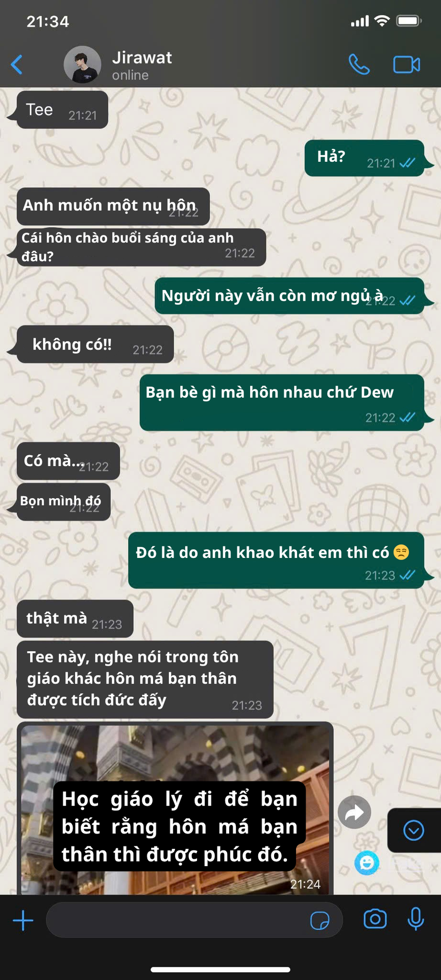Add emoji reaction to the video message
441x980 pixels.
[x=367, y=863]
